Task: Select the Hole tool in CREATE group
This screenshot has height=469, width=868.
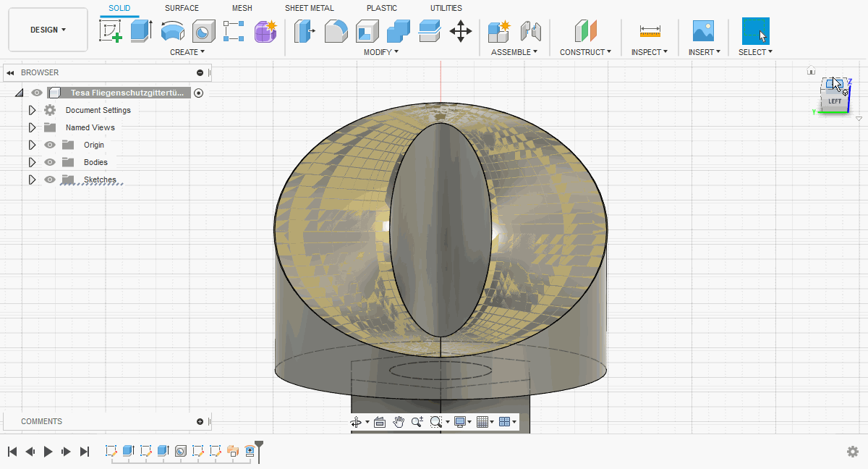Action: tap(203, 31)
